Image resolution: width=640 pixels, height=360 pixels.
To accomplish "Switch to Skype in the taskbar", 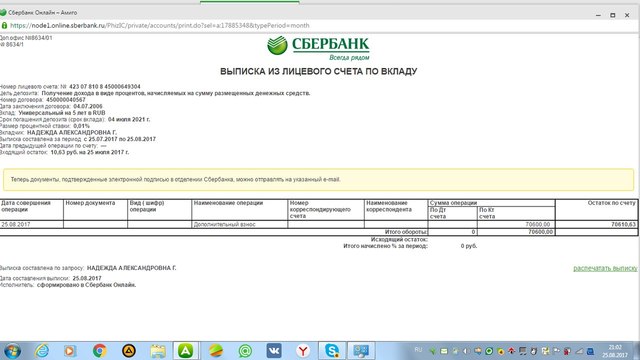I will (332, 351).
